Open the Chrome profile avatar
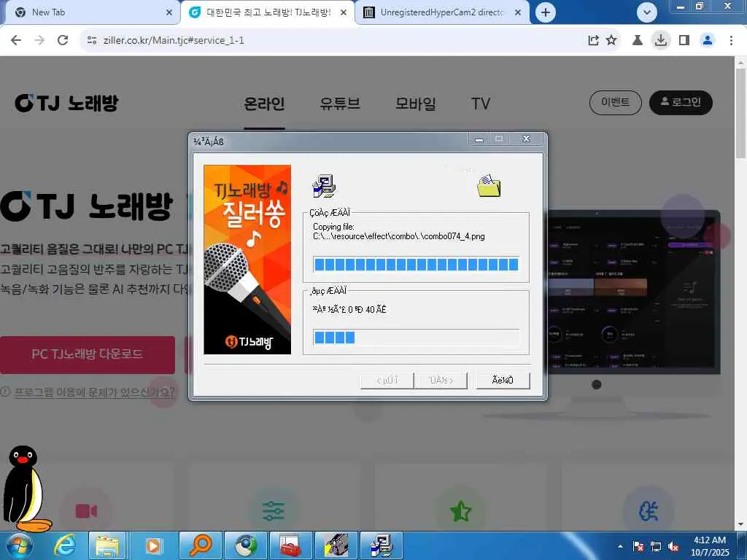This screenshot has height=560, width=747. click(708, 41)
